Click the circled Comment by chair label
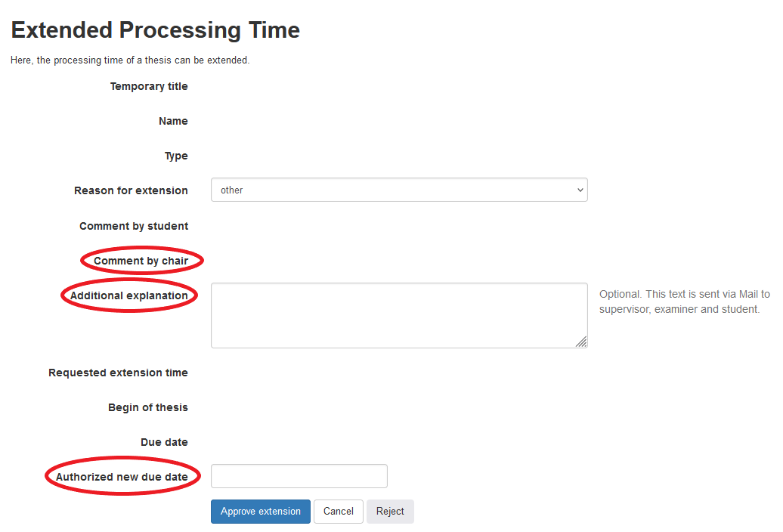Screen dimensions: 783x532 (141, 261)
